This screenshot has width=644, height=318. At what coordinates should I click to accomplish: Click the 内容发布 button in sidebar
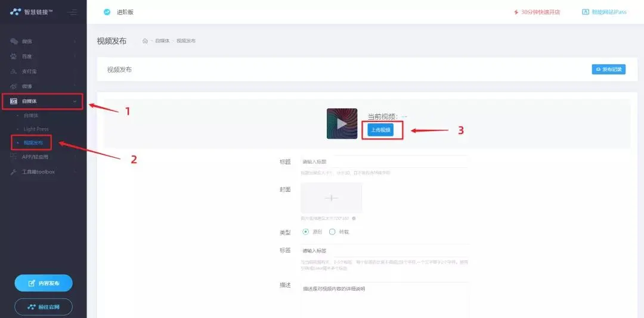(44, 283)
